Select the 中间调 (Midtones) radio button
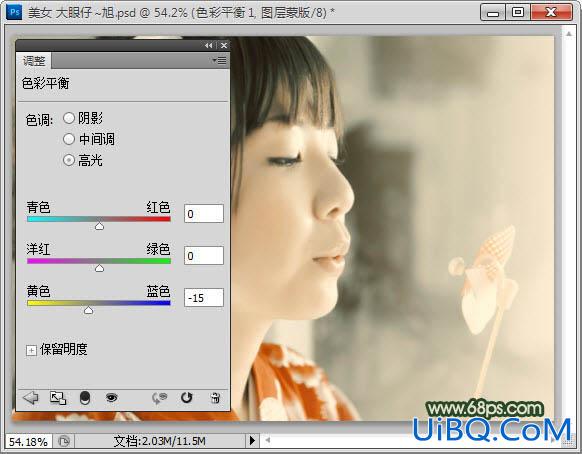 [x=69, y=140]
